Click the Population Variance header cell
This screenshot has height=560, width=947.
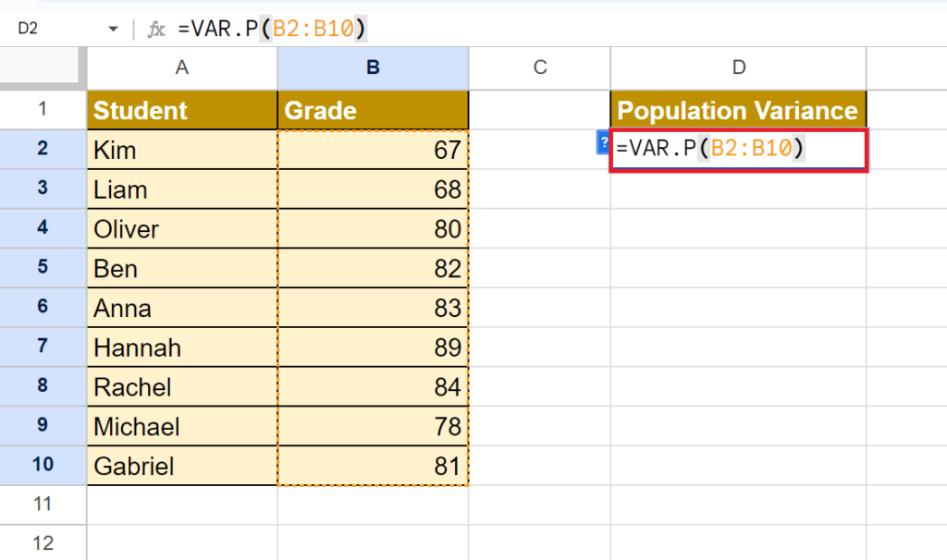tap(737, 110)
